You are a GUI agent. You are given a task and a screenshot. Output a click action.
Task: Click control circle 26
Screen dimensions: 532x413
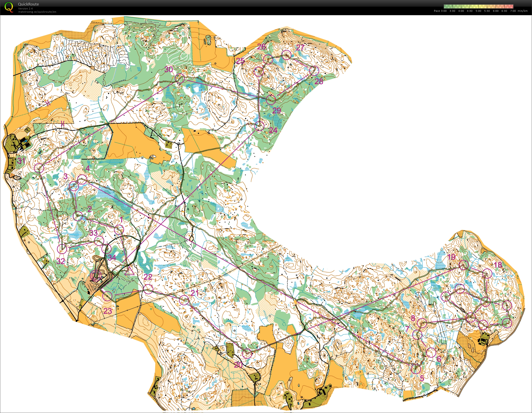[x=268, y=59]
